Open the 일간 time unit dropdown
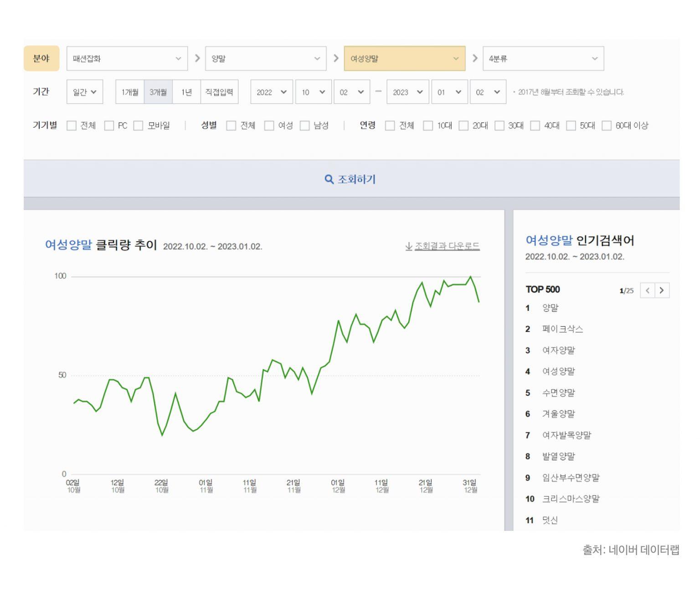The height and width of the screenshot is (592, 700). (85, 92)
